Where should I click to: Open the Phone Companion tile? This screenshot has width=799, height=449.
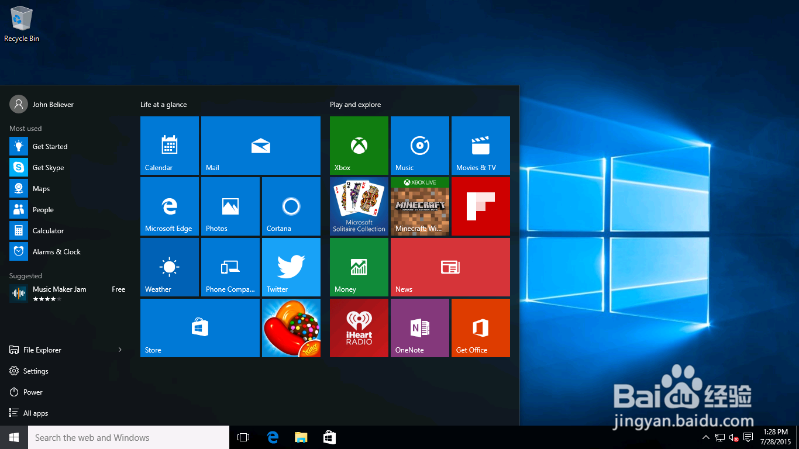[x=230, y=267]
